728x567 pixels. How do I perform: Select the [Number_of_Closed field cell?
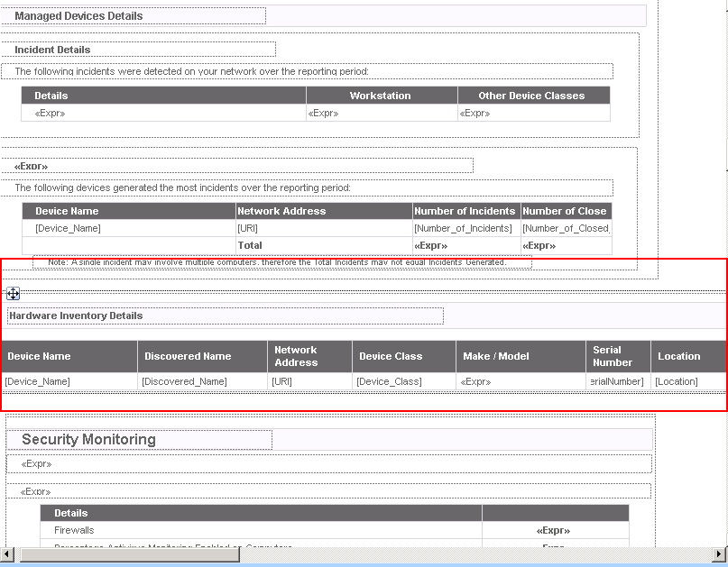click(x=567, y=228)
